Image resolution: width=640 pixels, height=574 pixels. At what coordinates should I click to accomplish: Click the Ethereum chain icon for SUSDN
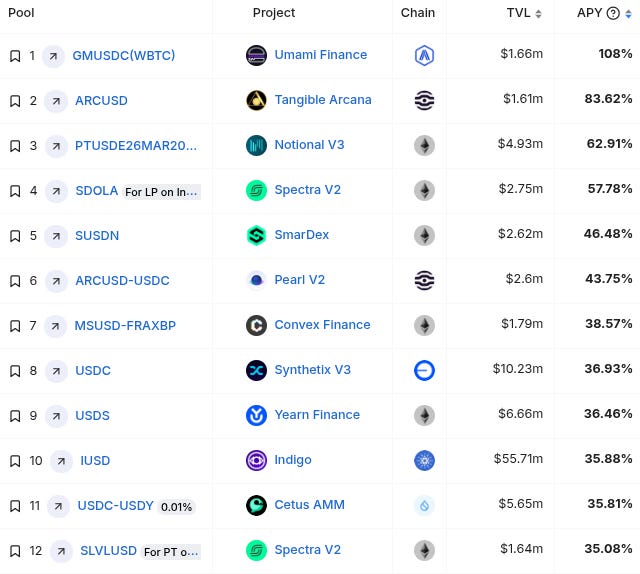point(424,236)
